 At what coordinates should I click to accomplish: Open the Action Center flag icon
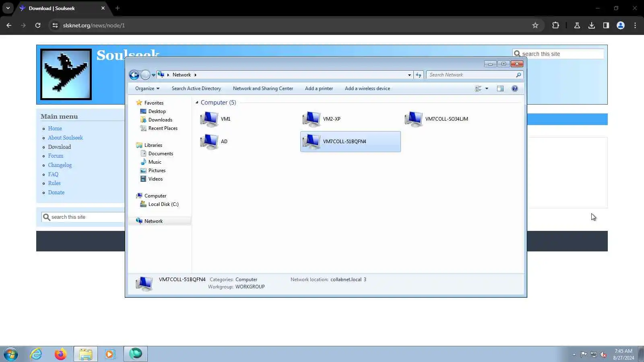pyautogui.click(x=584, y=354)
